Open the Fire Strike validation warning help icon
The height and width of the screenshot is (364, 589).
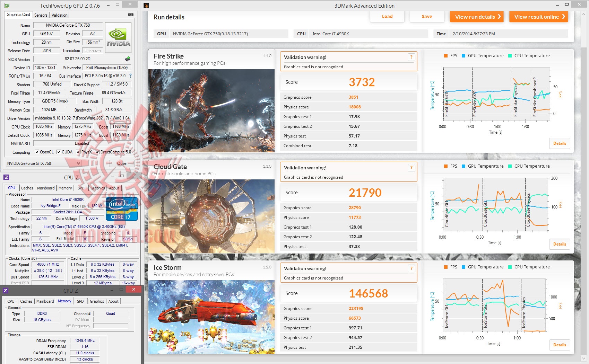[x=411, y=57]
